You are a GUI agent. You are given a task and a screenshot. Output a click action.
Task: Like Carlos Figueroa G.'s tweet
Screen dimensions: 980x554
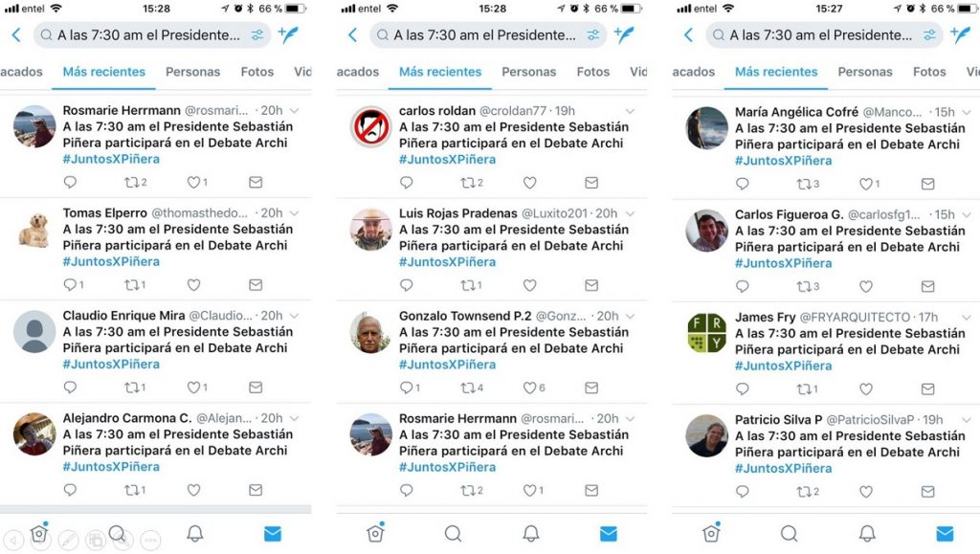click(x=865, y=287)
